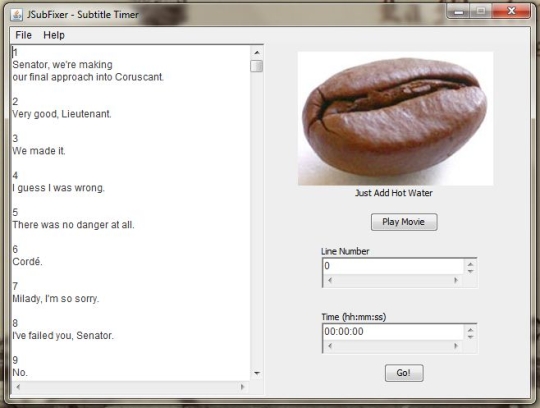Close the JSubFixer window
Screen dimensions: 540x408
[511, 12]
